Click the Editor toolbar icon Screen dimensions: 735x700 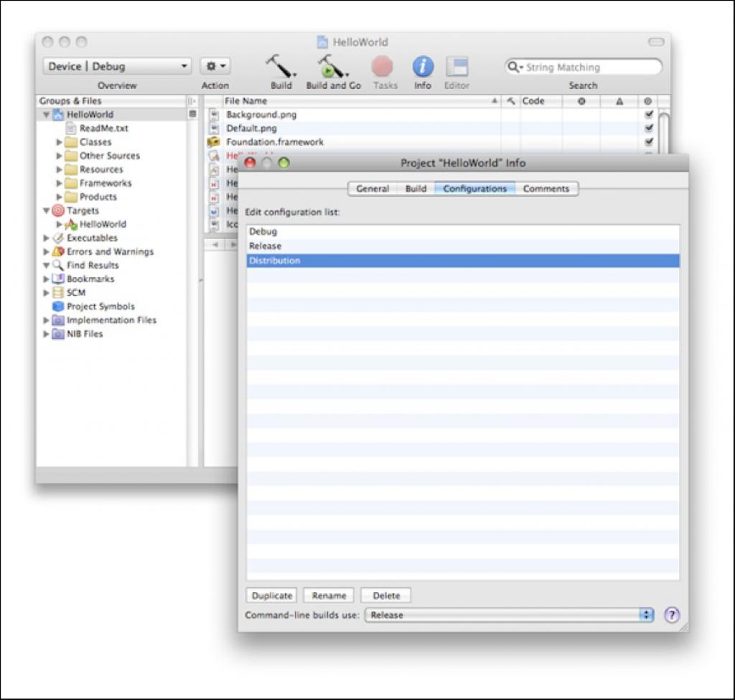click(x=457, y=67)
